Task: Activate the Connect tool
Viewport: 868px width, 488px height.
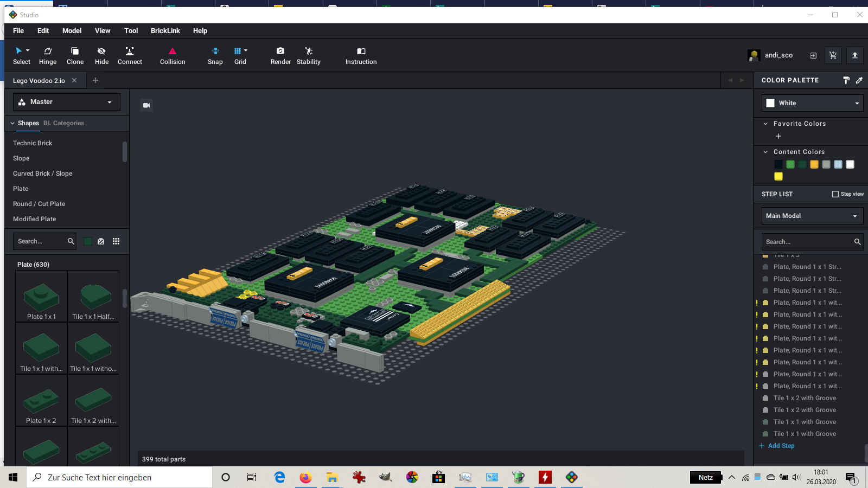Action: coord(130,55)
